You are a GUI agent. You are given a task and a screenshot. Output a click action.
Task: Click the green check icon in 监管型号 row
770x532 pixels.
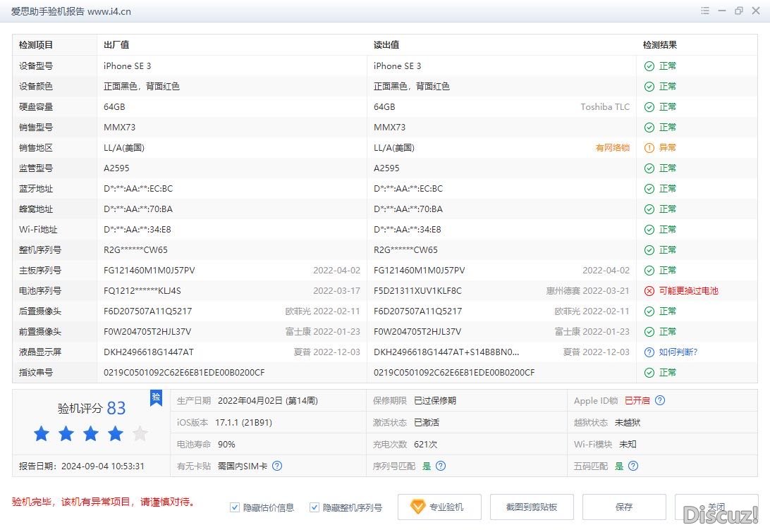649,168
